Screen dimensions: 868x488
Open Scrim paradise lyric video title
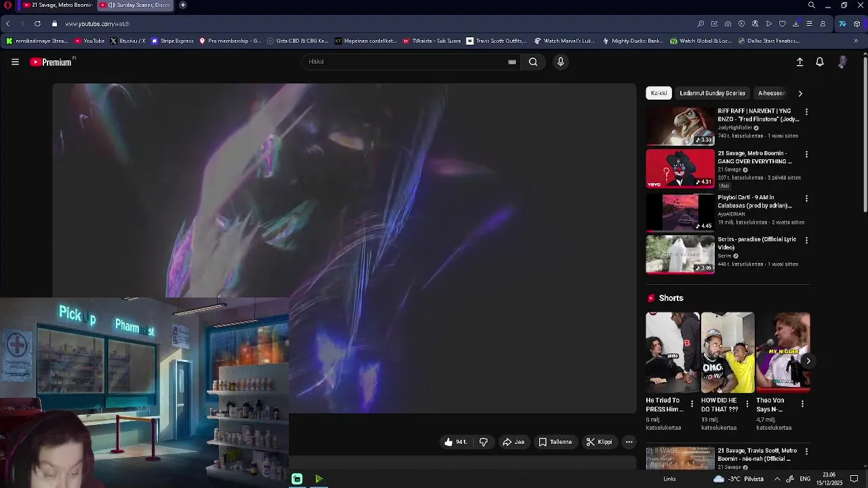(757, 243)
